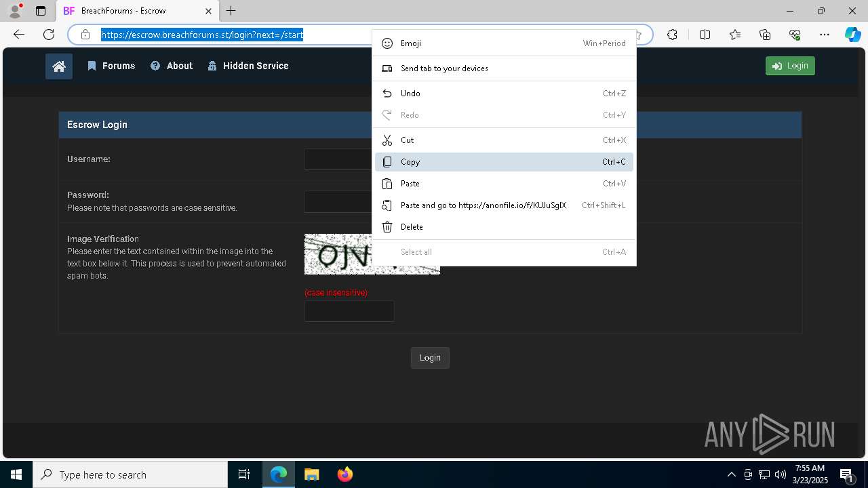The height and width of the screenshot is (488, 868).
Task: Open File Explorer from the taskbar
Action: tap(311, 474)
